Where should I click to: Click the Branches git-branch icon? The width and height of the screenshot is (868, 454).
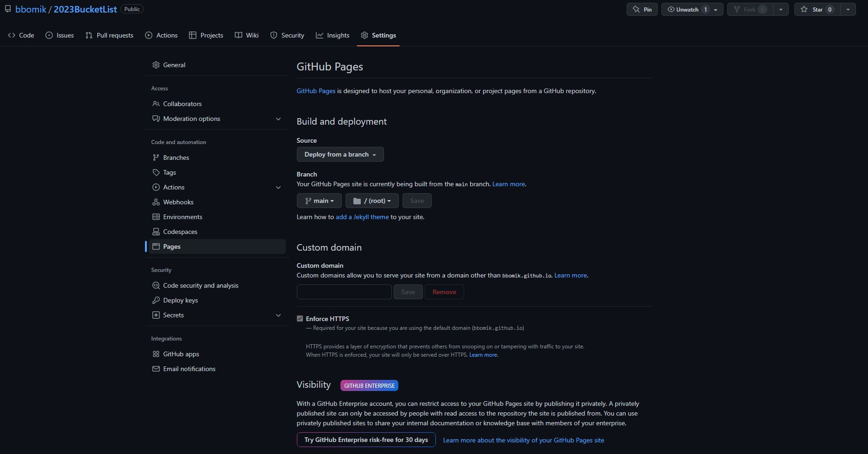pos(156,158)
